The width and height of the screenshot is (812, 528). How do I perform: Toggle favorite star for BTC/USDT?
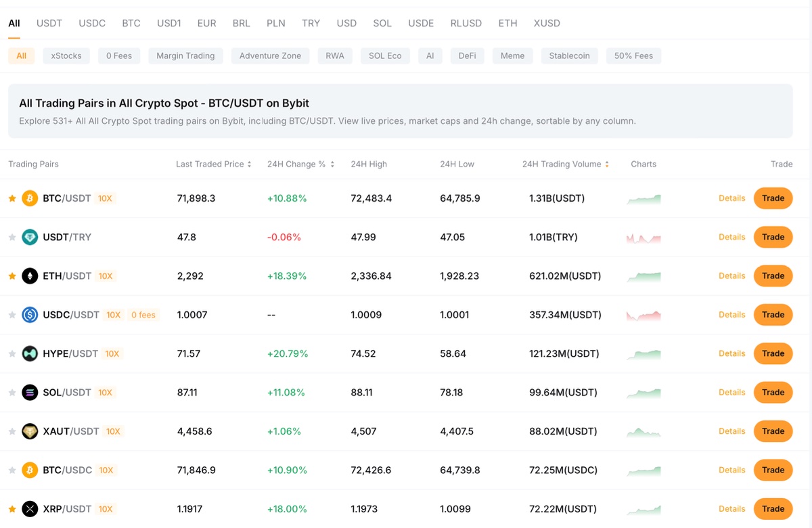click(12, 198)
